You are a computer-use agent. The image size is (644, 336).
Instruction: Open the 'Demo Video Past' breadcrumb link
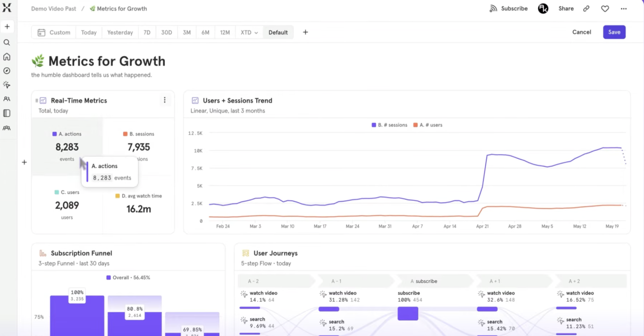(x=53, y=8)
